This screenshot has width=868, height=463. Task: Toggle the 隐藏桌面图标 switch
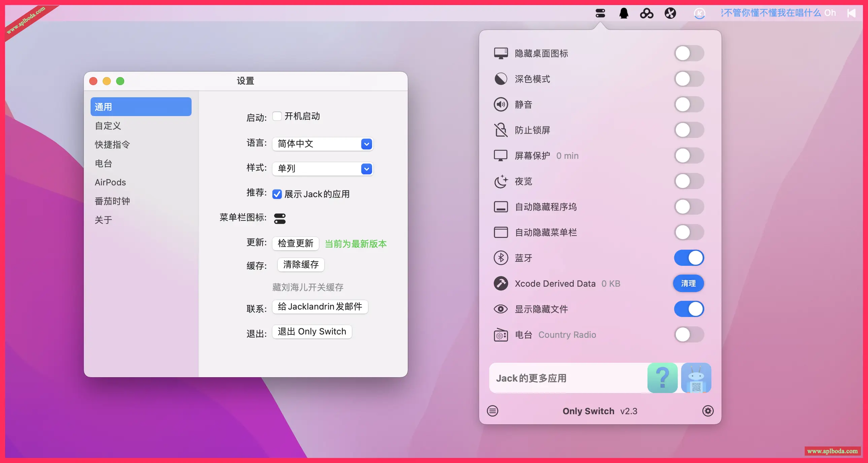click(689, 53)
